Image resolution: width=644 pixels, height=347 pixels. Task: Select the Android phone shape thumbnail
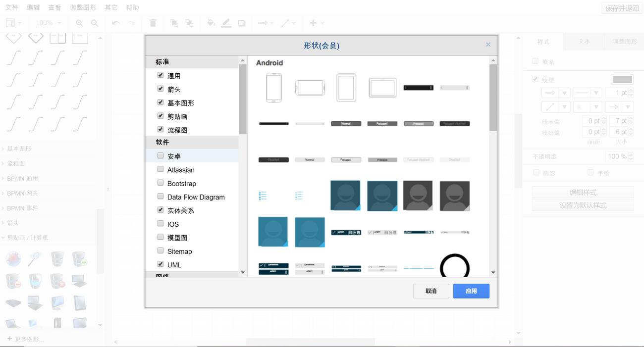click(x=273, y=87)
